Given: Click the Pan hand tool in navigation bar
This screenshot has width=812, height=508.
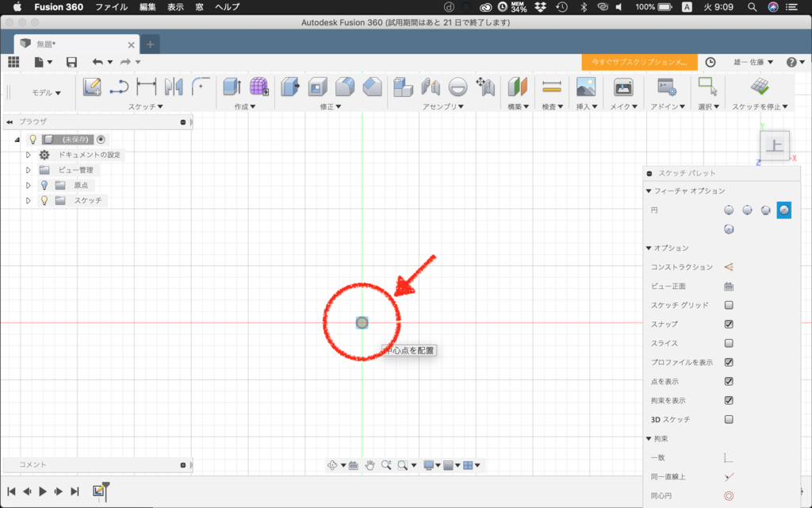Looking at the screenshot, I should pos(370,465).
